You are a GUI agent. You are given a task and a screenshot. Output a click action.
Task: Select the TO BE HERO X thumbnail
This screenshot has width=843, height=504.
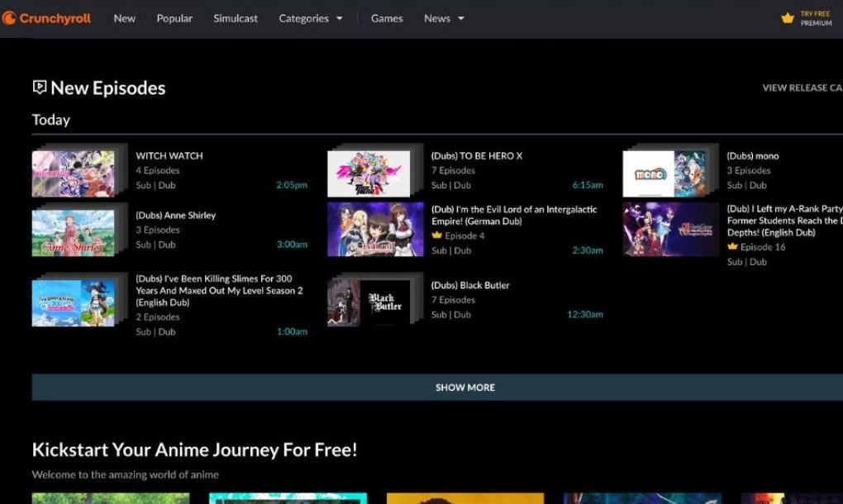tap(375, 171)
